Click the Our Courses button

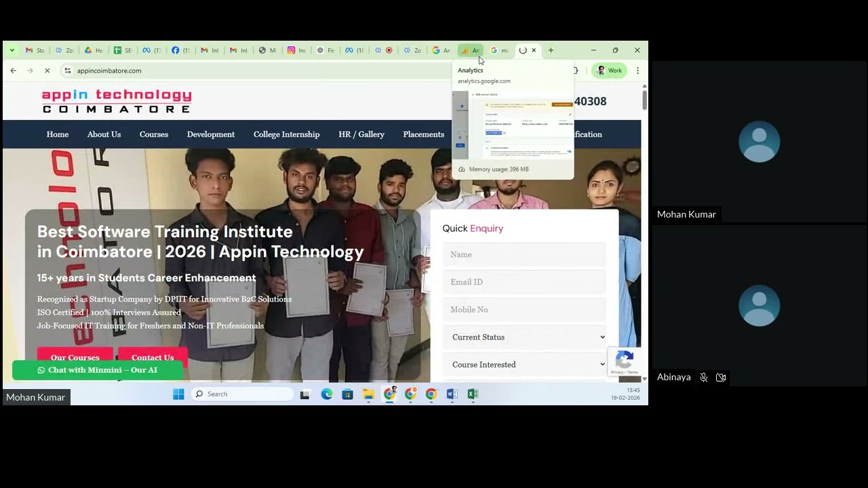pyautogui.click(x=75, y=357)
